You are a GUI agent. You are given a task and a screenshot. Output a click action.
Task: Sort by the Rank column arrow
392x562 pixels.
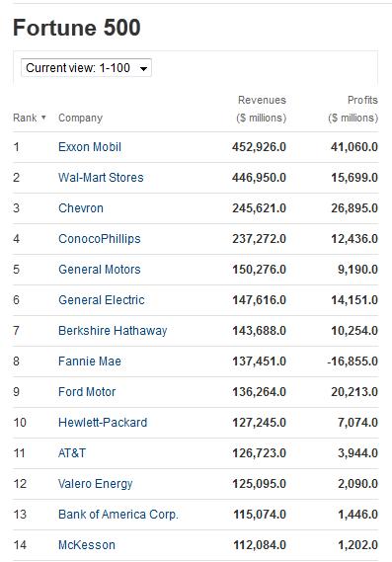pos(43,118)
